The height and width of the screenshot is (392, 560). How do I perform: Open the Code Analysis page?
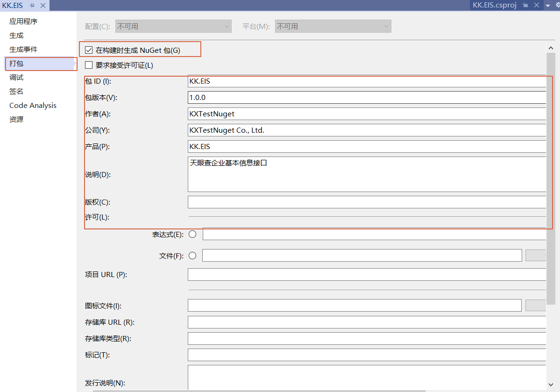click(x=33, y=106)
